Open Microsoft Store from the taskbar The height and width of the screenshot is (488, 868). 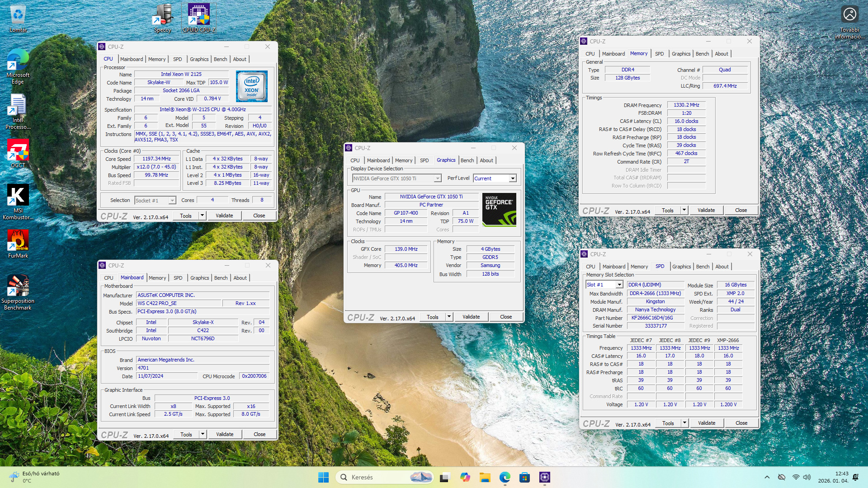click(x=524, y=477)
